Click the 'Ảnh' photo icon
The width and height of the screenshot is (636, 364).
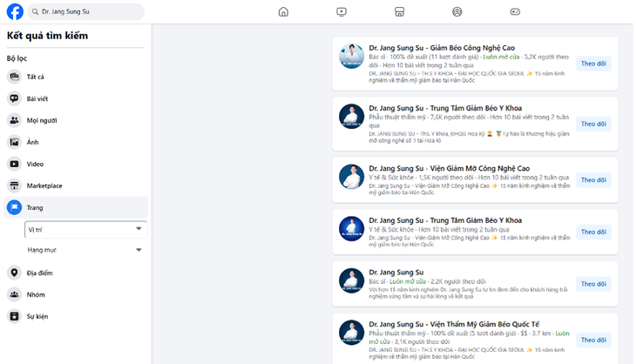coord(14,142)
